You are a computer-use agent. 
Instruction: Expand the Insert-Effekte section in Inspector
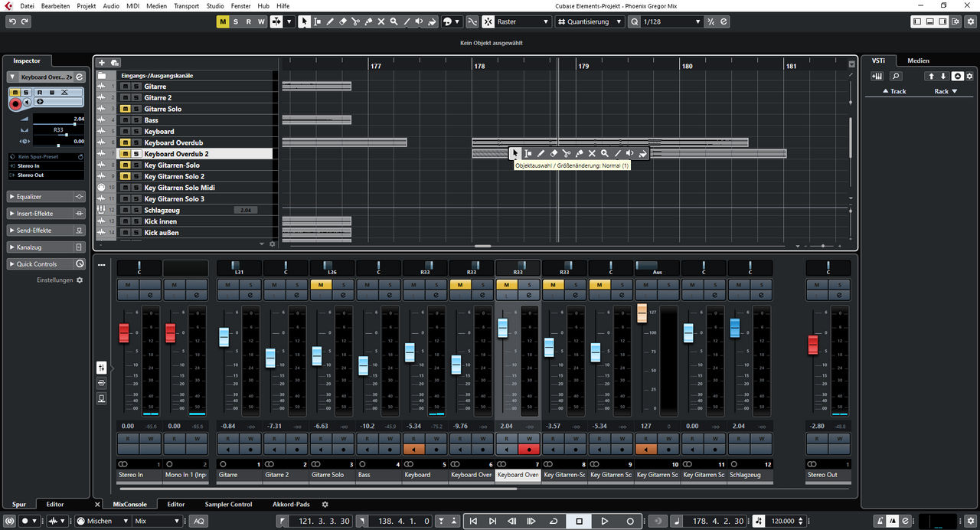coord(46,214)
